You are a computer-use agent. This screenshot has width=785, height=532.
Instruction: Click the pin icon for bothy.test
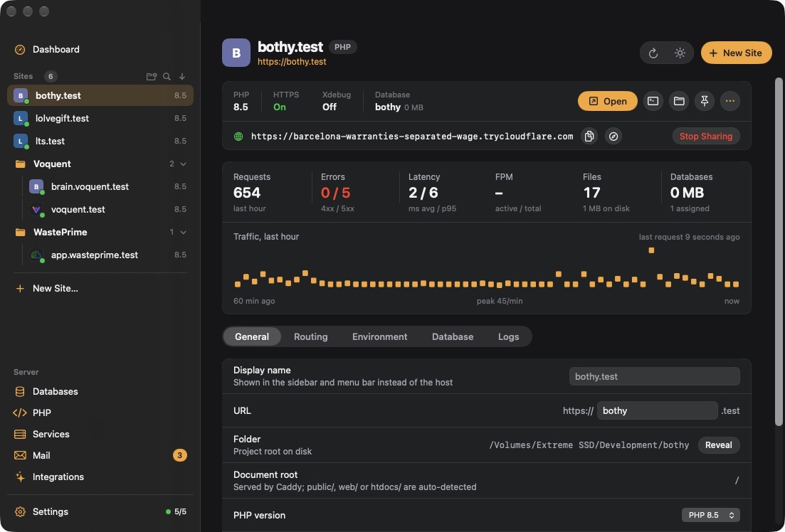705,101
